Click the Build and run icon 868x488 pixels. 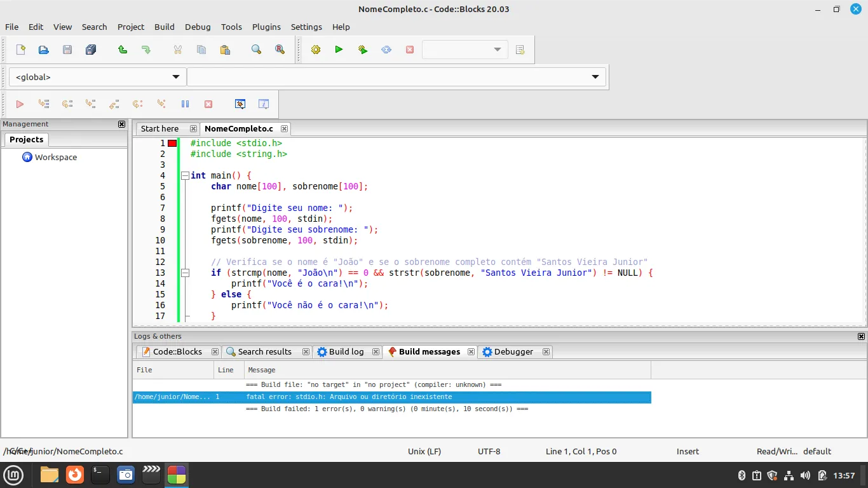point(363,50)
